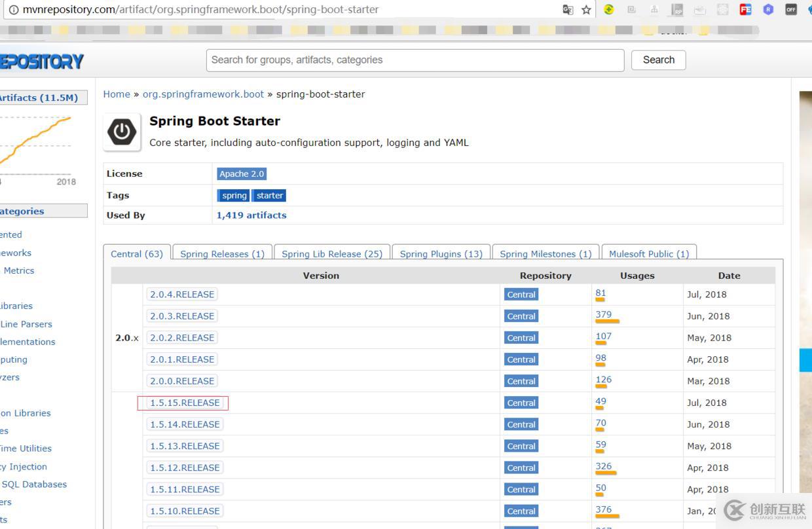The height and width of the screenshot is (529, 812).
Task: Switch to the Central (63) tab
Action: pyautogui.click(x=137, y=253)
